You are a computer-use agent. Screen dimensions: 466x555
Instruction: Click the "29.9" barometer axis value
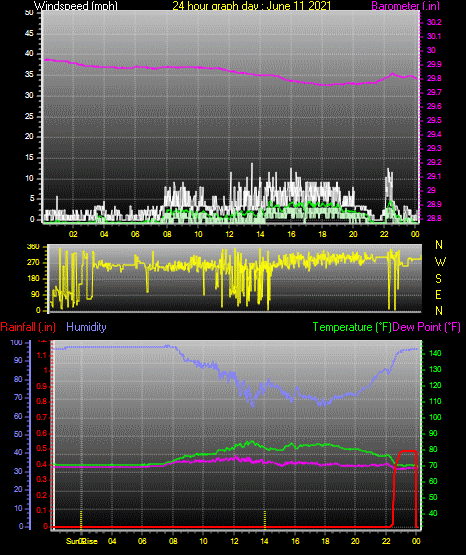tap(434, 64)
